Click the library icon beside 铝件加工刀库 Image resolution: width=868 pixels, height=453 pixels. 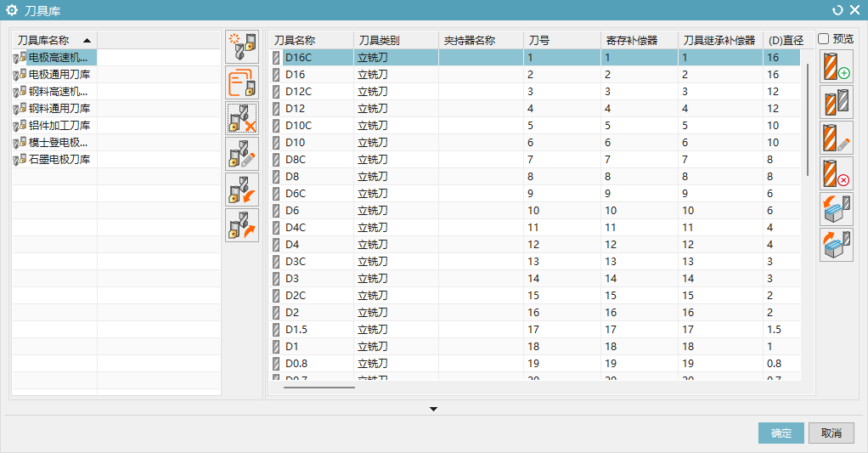pyautogui.click(x=20, y=126)
